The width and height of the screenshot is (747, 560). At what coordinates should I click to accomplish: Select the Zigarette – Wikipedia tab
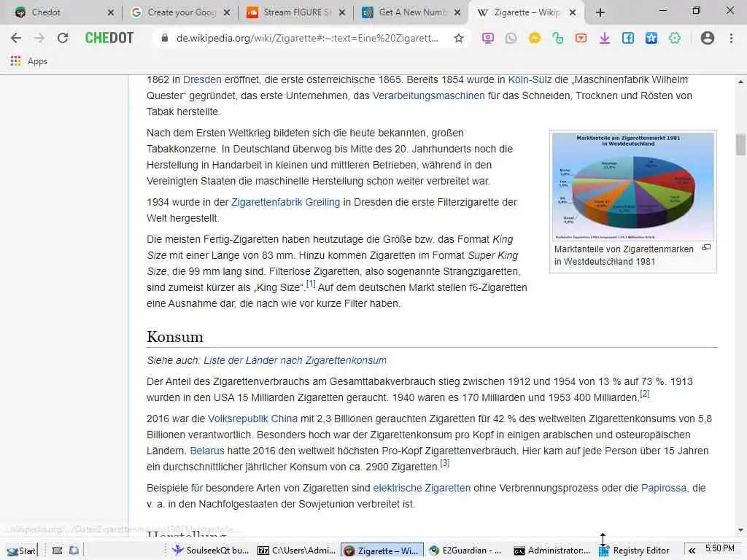[x=527, y=12]
